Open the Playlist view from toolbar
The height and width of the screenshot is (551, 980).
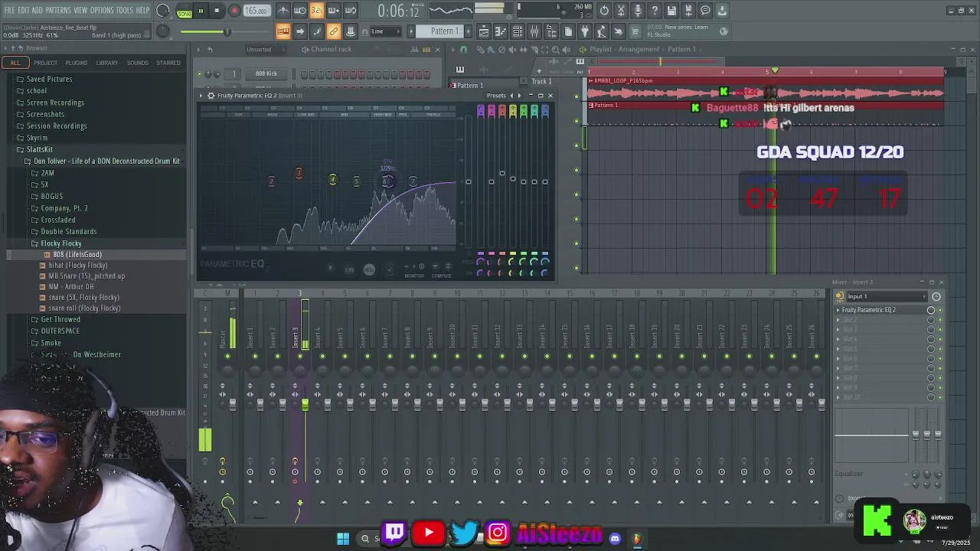(484, 31)
